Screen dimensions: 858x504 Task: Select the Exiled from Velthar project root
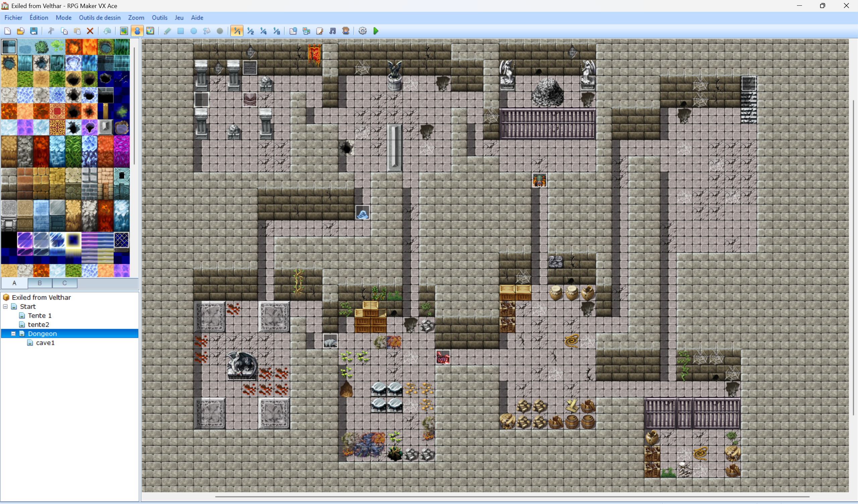(x=41, y=298)
